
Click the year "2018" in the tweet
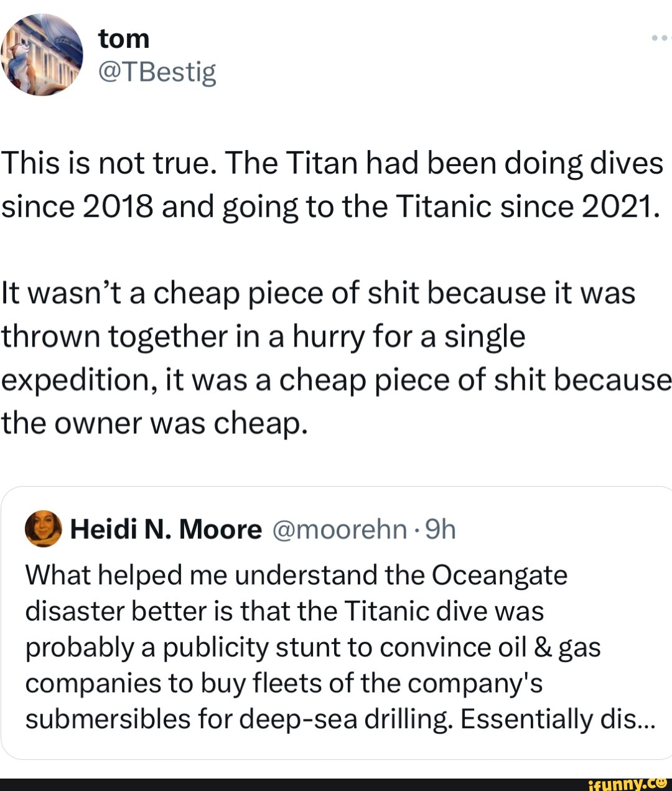[117, 207]
